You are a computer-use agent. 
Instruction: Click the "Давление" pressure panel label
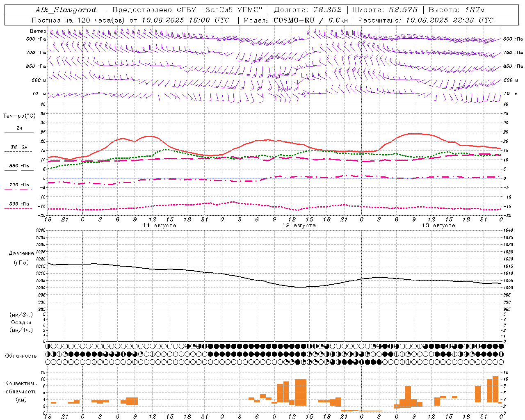[x=21, y=253]
